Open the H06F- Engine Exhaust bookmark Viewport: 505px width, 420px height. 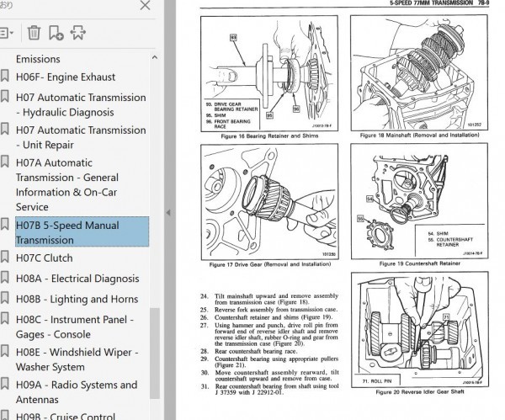click(66, 77)
